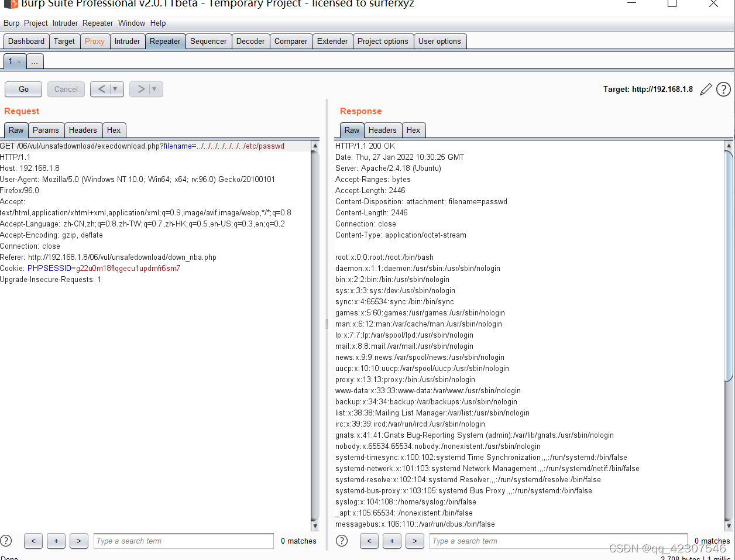Image resolution: width=735 pixels, height=560 pixels.
Task: Click the response pane vertical scrollbar thumb
Action: coord(729,266)
